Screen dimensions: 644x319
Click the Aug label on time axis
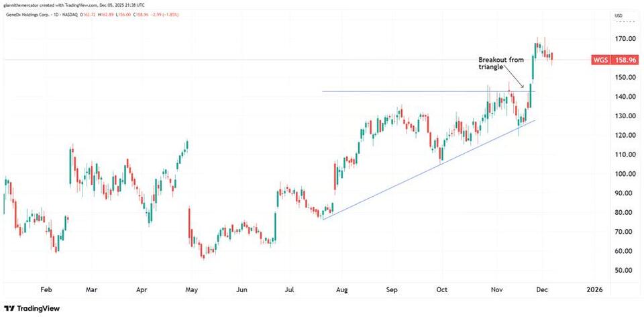(x=343, y=290)
